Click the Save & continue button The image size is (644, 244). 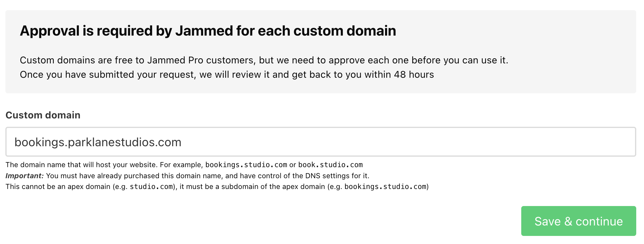tap(578, 221)
